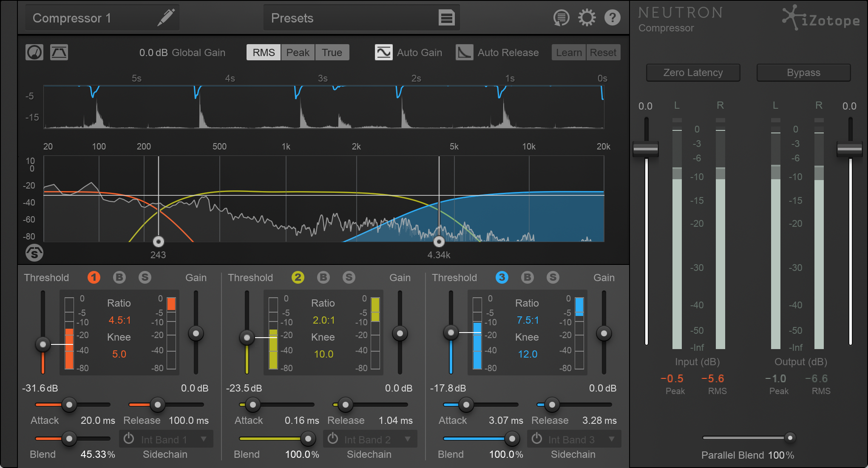Toggle Auto Gain on
Image resolution: width=868 pixels, height=468 pixels.
tap(383, 52)
